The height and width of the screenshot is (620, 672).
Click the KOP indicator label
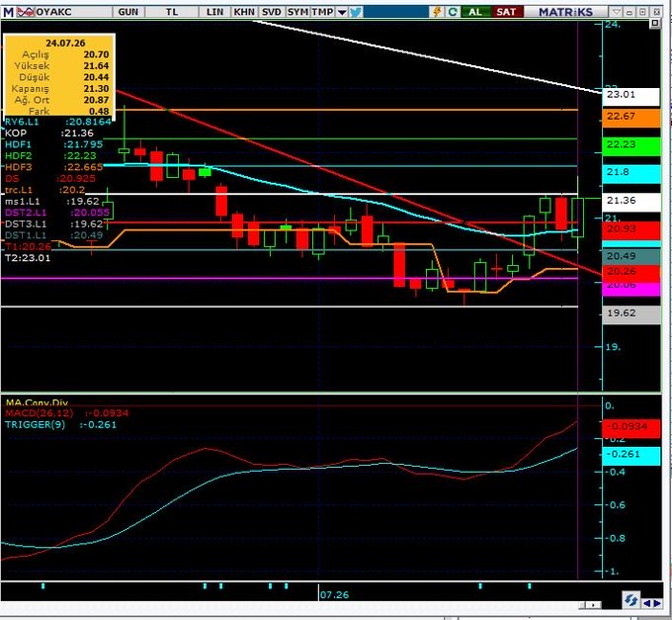tap(16, 133)
